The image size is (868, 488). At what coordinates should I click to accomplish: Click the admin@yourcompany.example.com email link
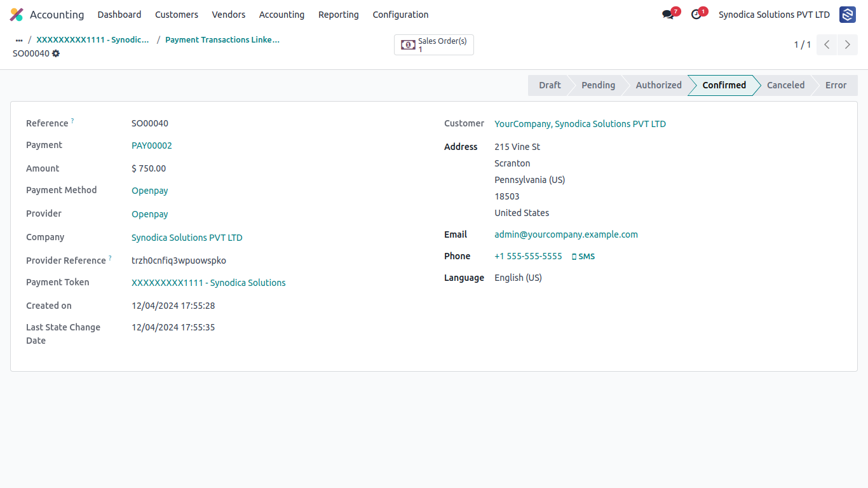click(x=566, y=234)
